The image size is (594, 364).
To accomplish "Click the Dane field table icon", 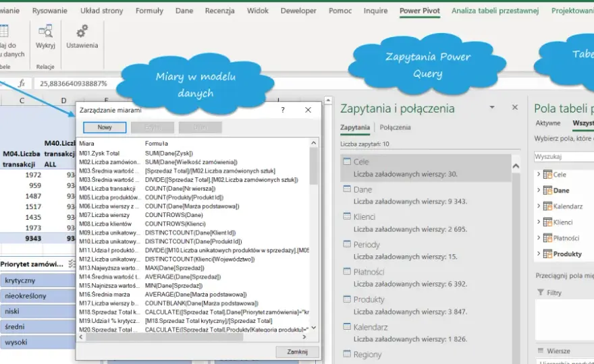I will (x=547, y=190).
